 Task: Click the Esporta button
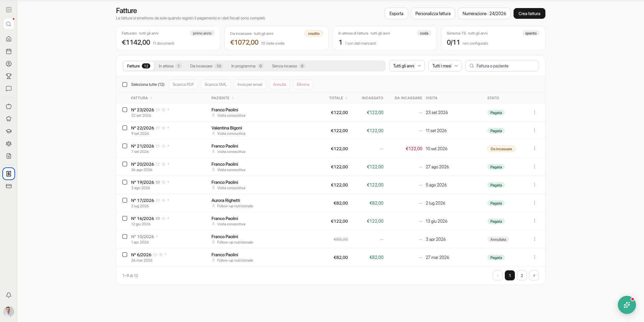click(x=396, y=13)
